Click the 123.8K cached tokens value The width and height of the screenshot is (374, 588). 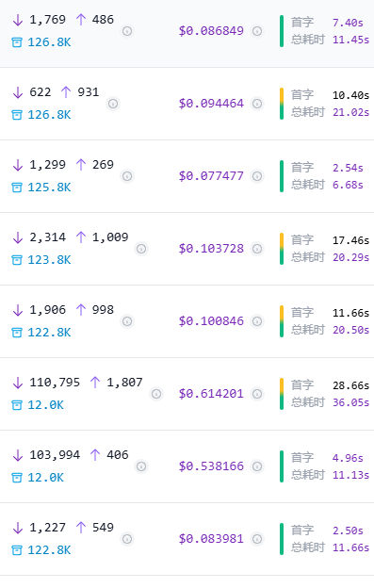coord(49,260)
